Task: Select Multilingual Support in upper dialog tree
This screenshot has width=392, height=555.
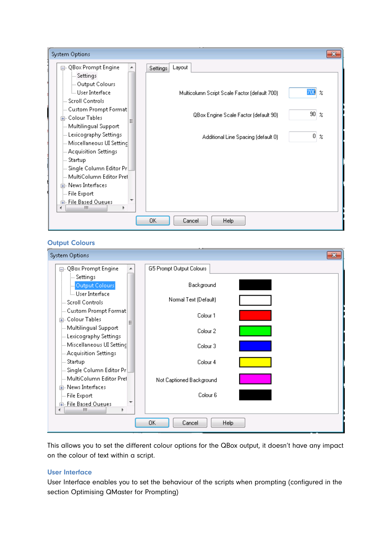Action: pyautogui.click(x=94, y=126)
